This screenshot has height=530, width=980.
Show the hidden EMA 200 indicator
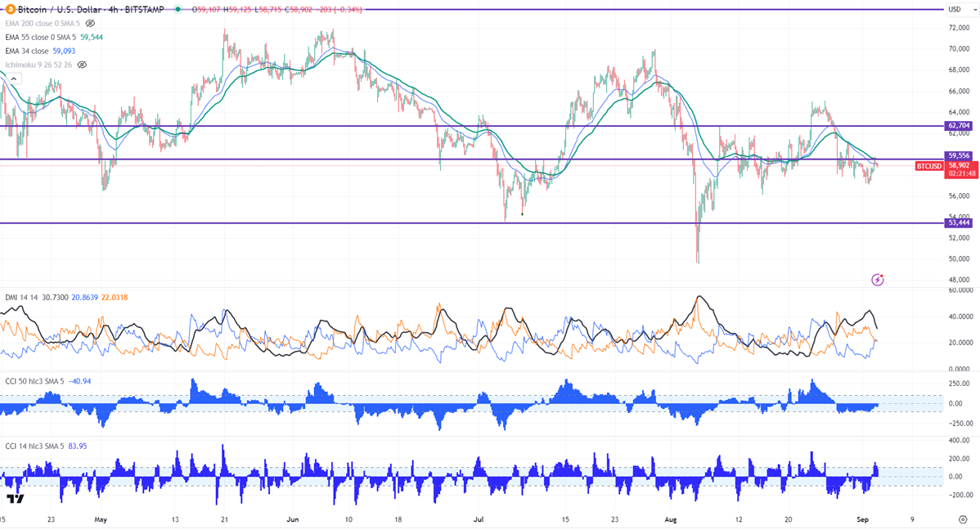(x=90, y=23)
